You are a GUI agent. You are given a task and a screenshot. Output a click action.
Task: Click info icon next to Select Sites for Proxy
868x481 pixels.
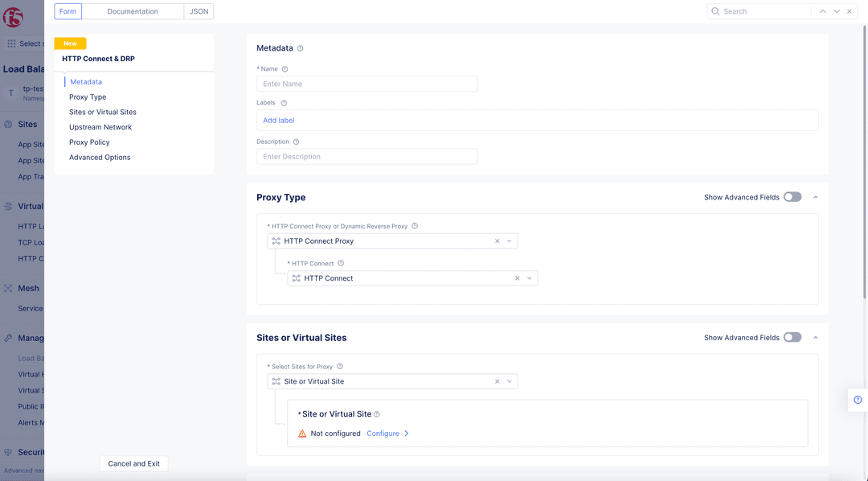point(340,366)
